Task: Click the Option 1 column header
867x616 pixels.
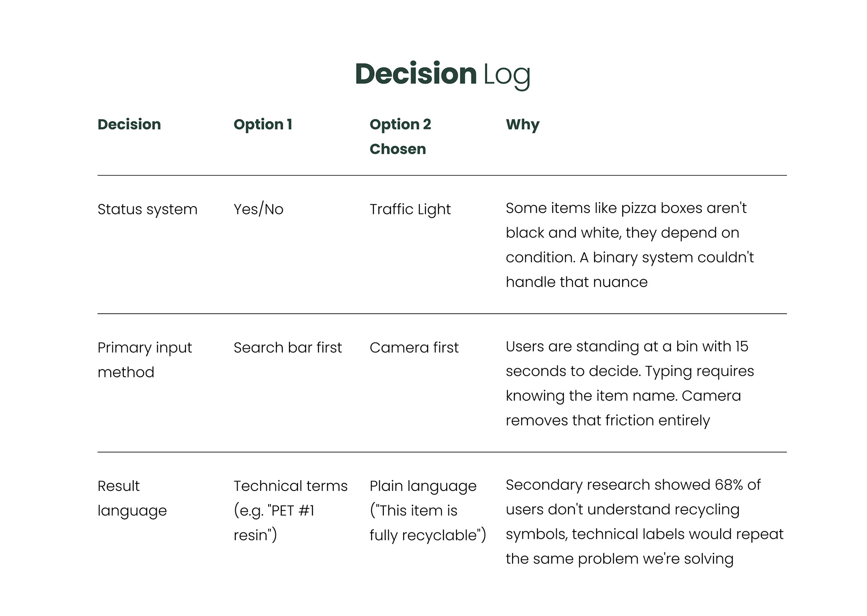Action: coord(263,124)
